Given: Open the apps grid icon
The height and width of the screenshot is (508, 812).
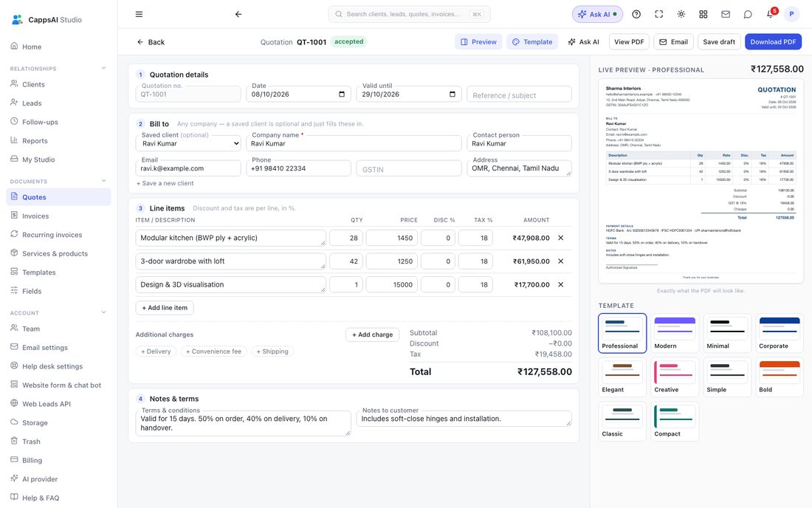Looking at the screenshot, I should tap(703, 15).
